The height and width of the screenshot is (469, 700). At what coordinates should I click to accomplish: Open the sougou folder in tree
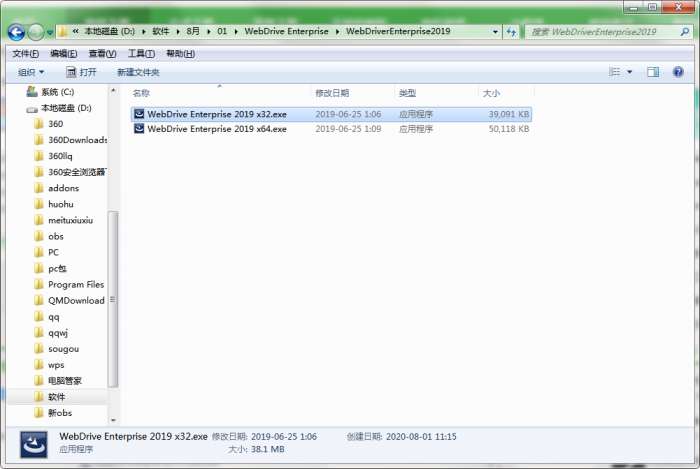(56, 349)
